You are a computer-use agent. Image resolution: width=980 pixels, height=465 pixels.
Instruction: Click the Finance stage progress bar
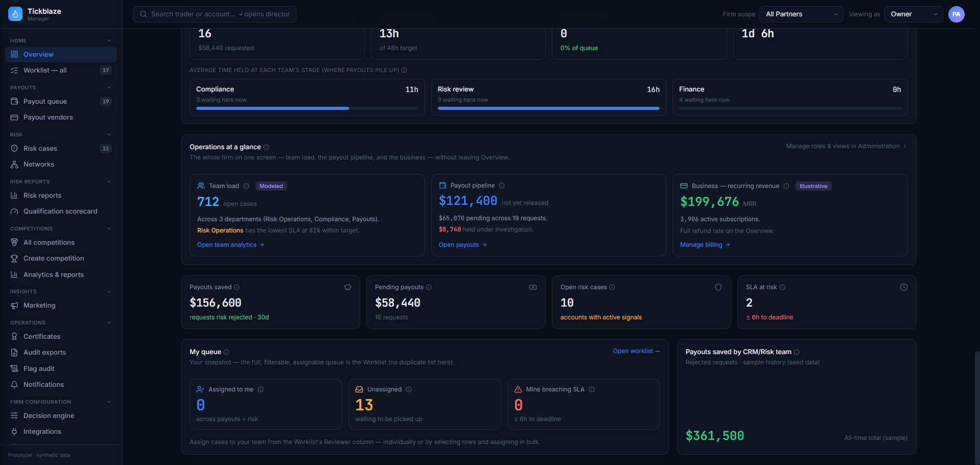point(790,108)
